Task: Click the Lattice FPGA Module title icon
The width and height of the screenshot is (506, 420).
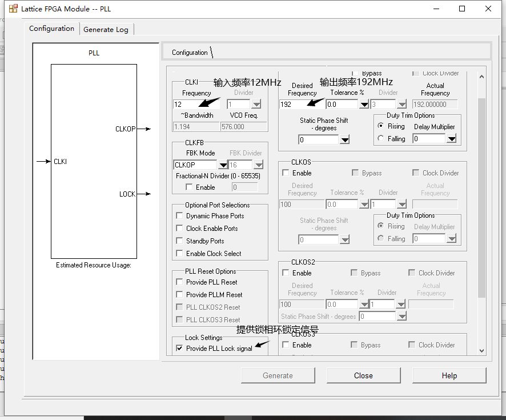Action: (x=13, y=9)
